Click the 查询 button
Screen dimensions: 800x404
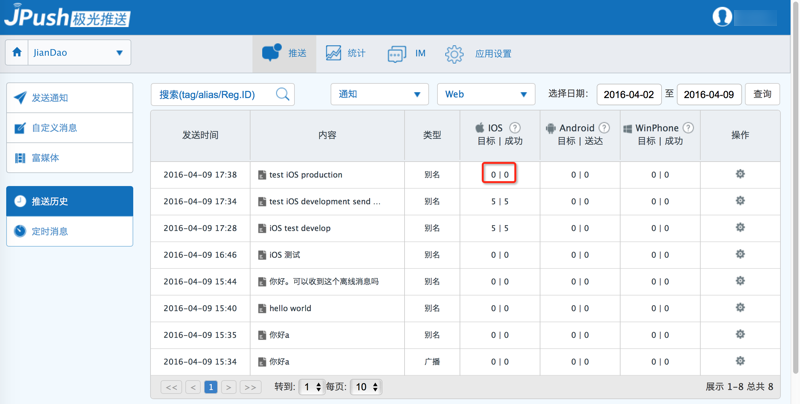[762, 94]
